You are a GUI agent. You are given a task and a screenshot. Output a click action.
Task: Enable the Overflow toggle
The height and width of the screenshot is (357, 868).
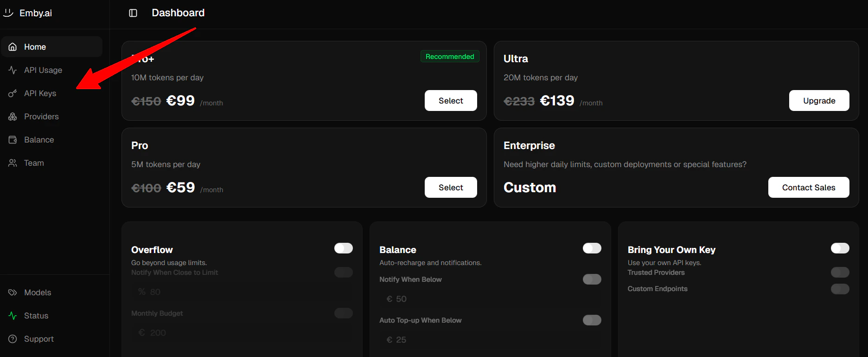(x=343, y=248)
